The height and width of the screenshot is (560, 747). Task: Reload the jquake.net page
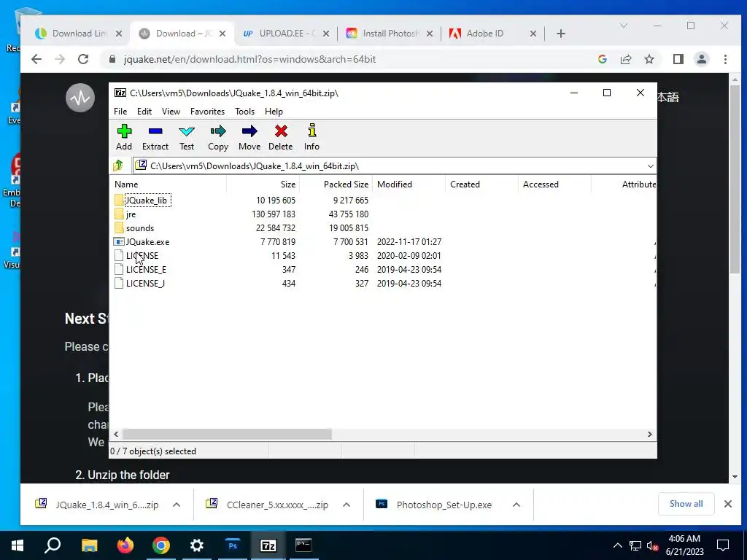pos(83,59)
